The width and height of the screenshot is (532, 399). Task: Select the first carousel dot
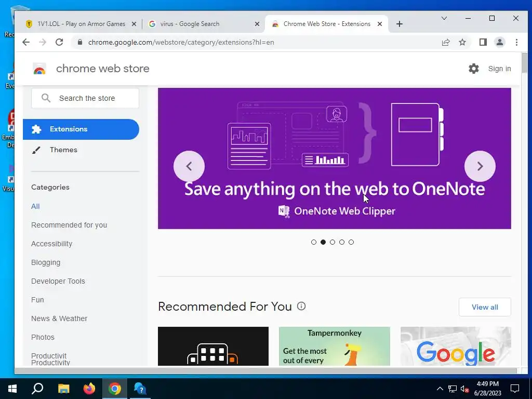coord(313,242)
